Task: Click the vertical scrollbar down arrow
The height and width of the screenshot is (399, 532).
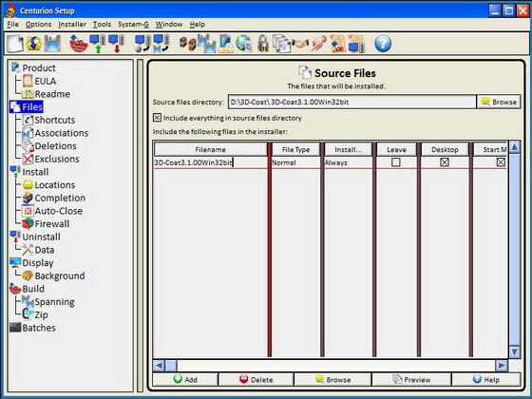Action: coord(514,351)
